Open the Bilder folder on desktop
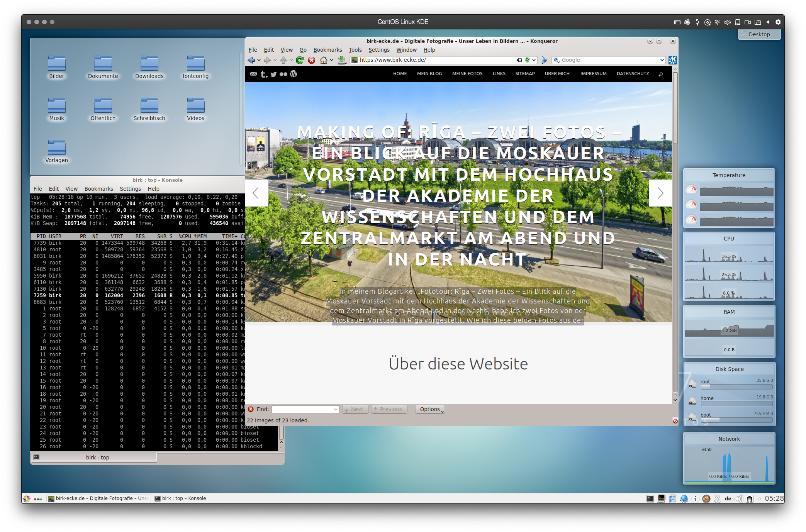This screenshot has width=806, height=532. 56,68
